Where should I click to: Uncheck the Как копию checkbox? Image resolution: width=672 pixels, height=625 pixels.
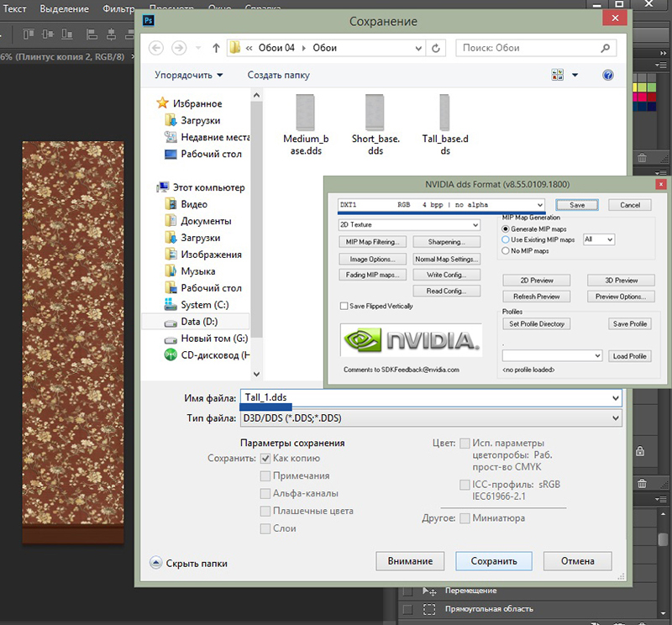[x=265, y=459]
